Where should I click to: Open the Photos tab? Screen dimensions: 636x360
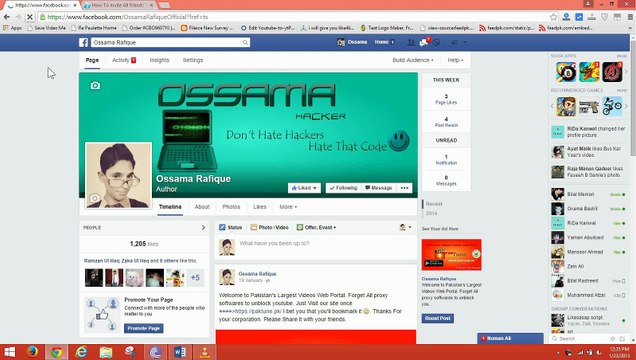[x=231, y=207]
